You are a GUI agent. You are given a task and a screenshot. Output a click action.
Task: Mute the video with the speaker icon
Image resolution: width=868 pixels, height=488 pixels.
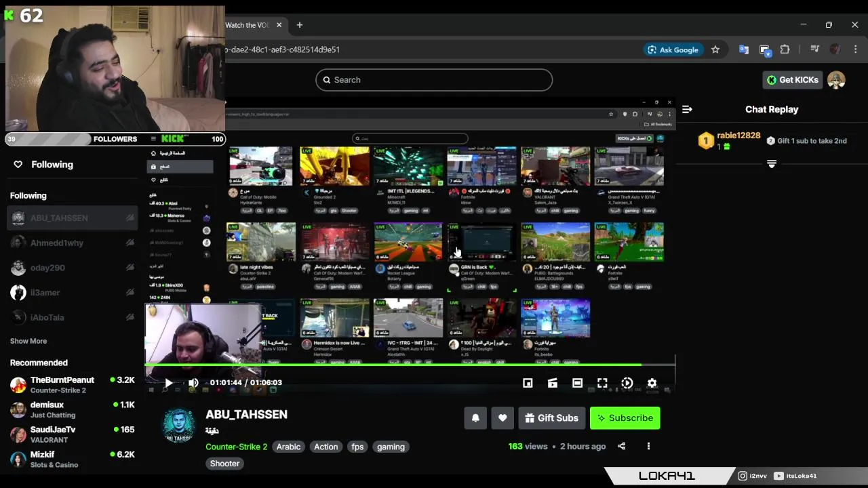193,383
